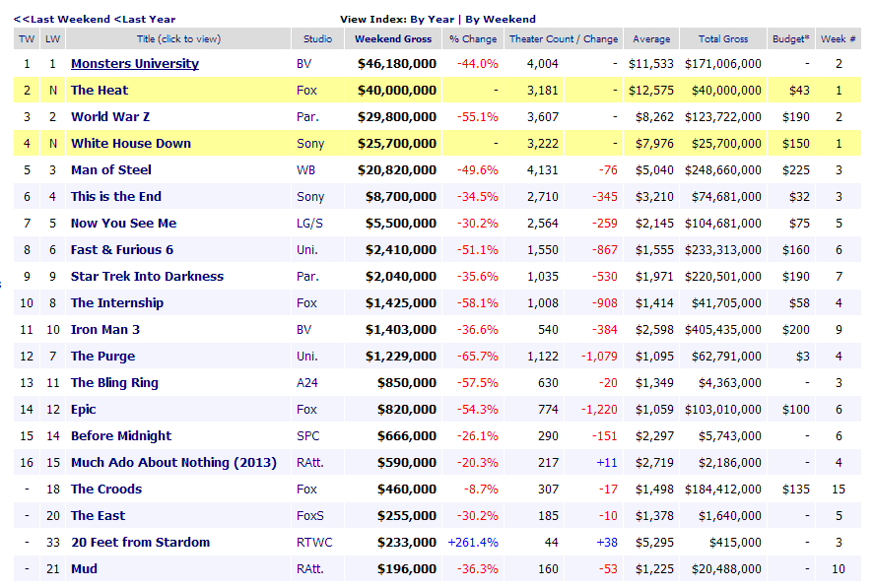
Task: Select total gross $248,660,000
Action: (723, 170)
